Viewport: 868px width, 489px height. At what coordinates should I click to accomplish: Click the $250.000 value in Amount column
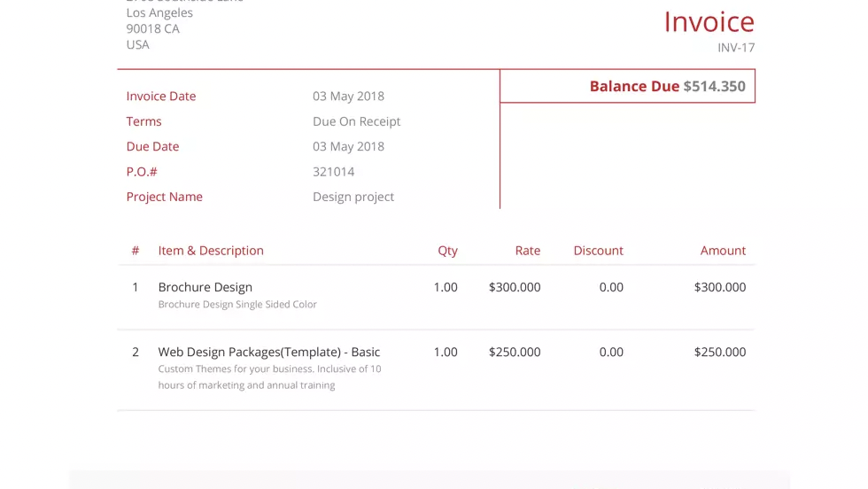pos(719,352)
